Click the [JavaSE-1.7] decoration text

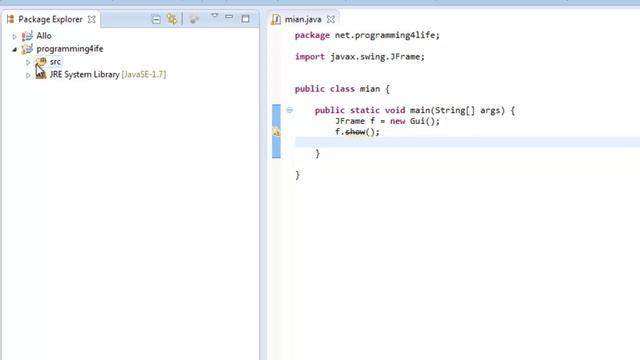tap(144, 74)
